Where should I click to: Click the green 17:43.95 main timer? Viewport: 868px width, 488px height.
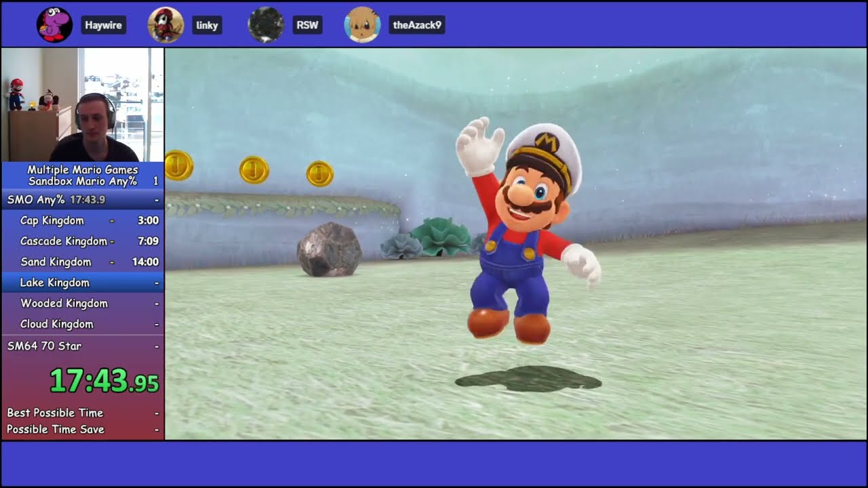click(104, 381)
